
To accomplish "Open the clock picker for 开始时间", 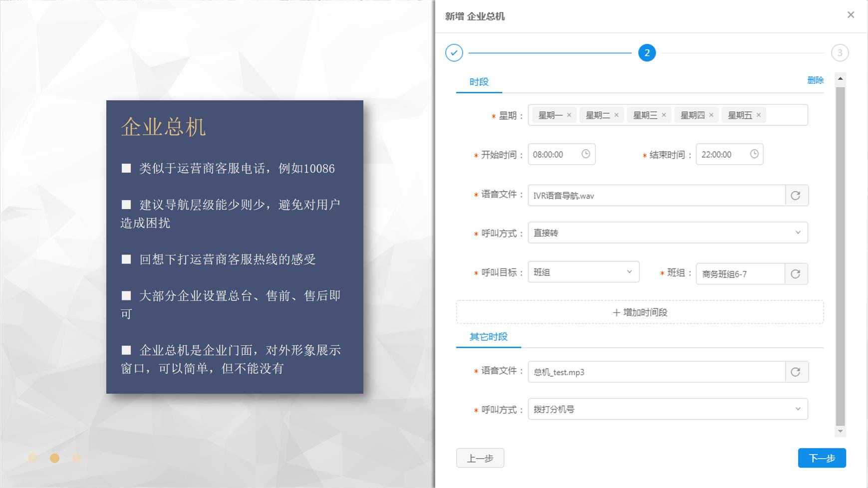I will (586, 154).
